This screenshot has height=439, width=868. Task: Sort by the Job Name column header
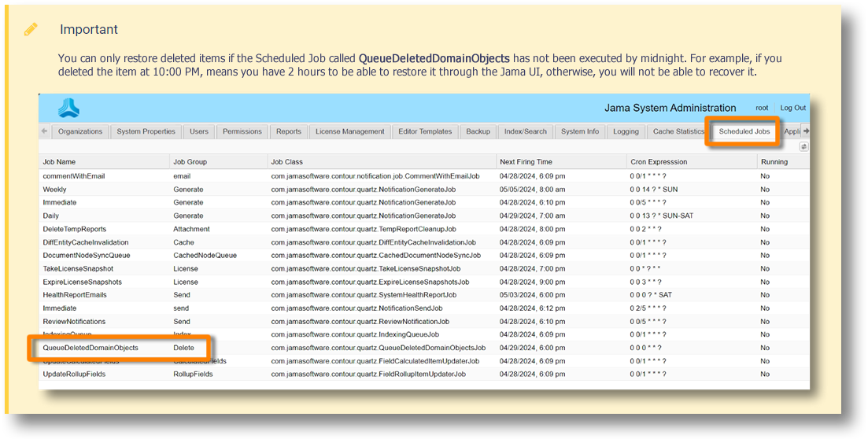(105, 162)
